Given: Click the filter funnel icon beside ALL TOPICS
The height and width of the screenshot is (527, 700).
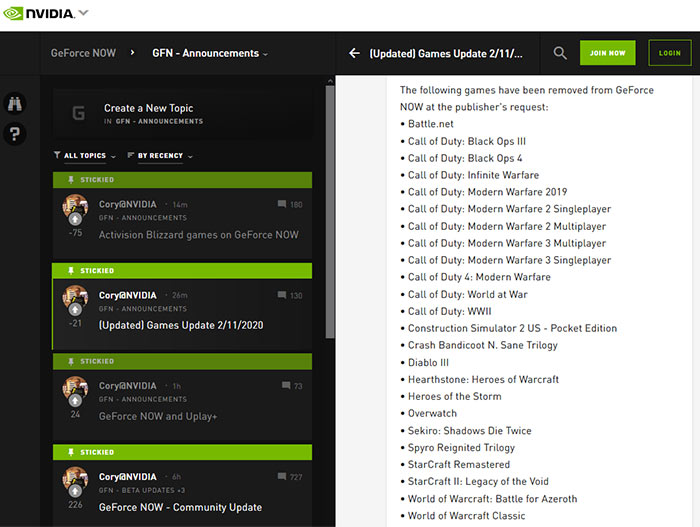Looking at the screenshot, I should tap(57, 155).
